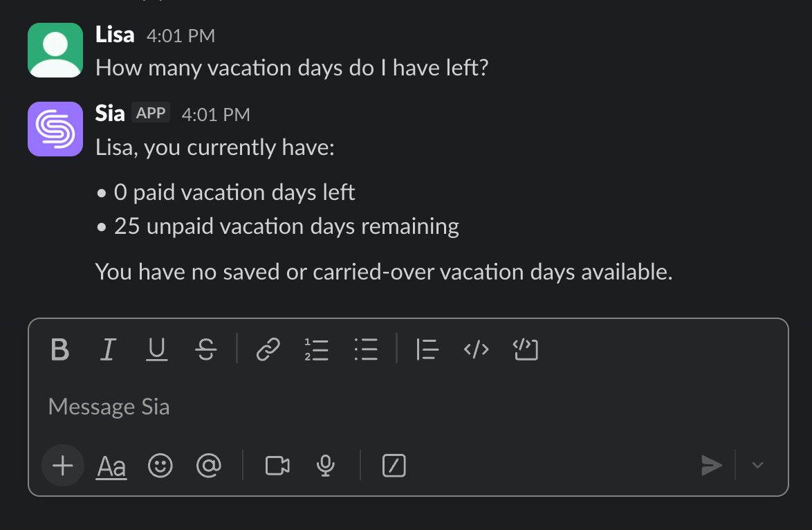Hide formatting toolbar with Aa button
The width and height of the screenshot is (812, 530).
tap(111, 467)
